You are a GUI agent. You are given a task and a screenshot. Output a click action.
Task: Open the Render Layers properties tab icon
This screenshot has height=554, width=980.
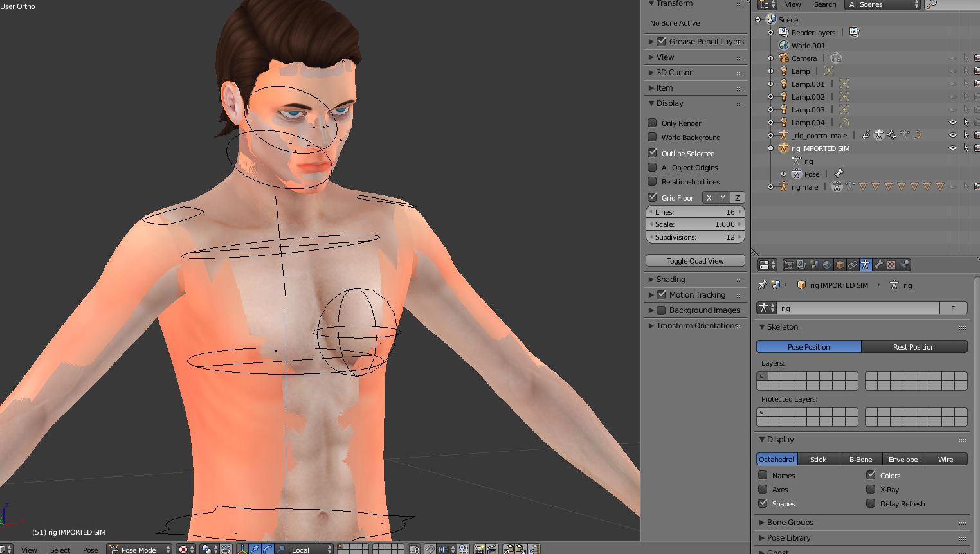tap(801, 265)
